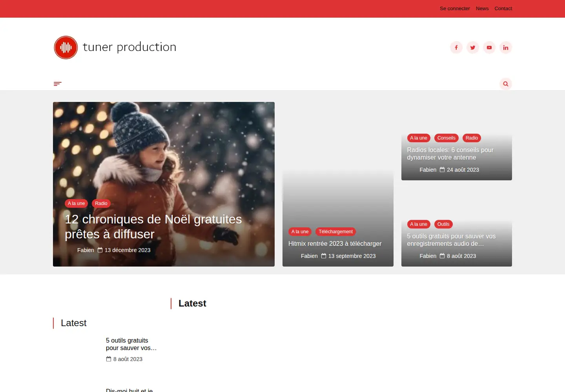The width and height of the screenshot is (565, 392).
Task: Click Fabien author on Hitmix card
Action: pos(309,256)
